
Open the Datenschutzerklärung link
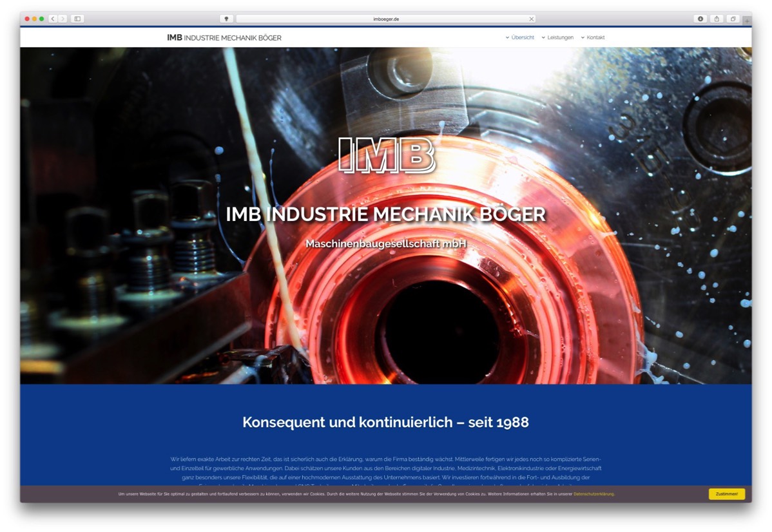(x=593, y=494)
